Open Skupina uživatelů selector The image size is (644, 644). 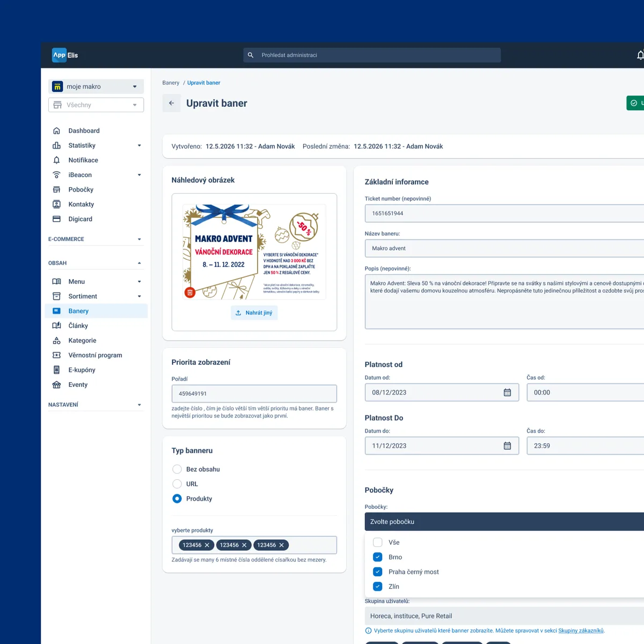coord(504,616)
